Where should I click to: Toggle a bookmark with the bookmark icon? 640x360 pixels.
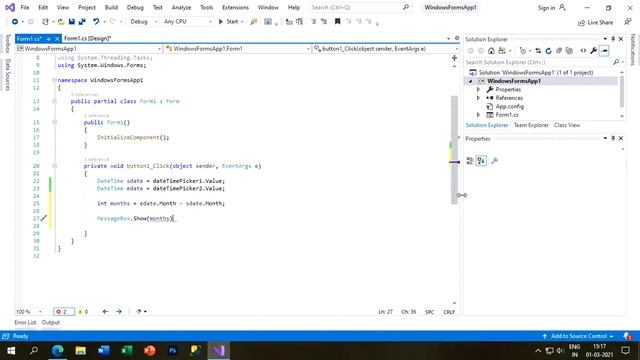tap(338, 22)
